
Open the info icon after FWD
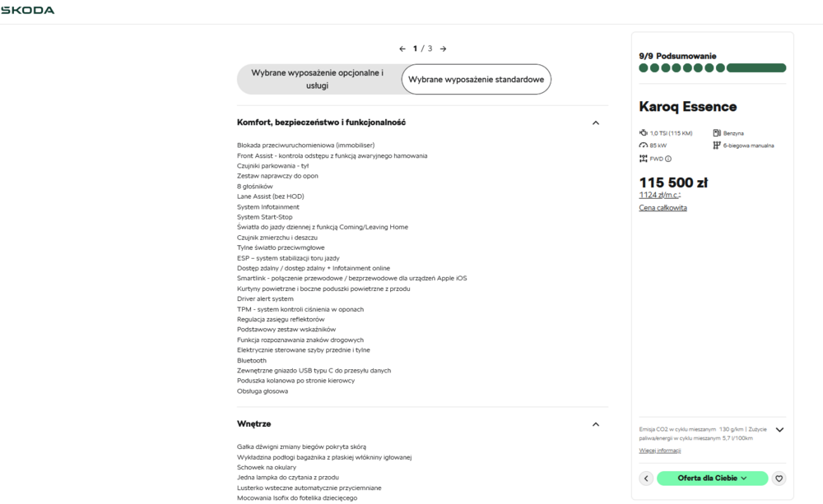tap(667, 158)
